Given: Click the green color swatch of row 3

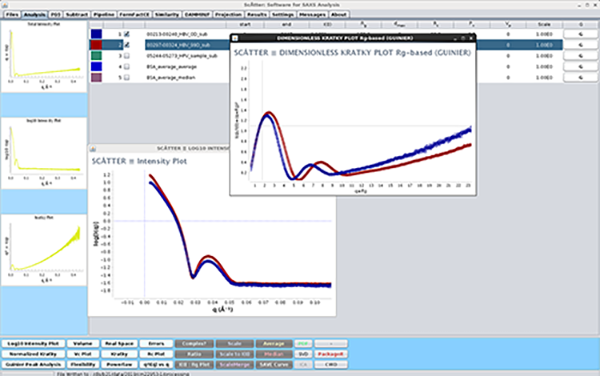Looking at the screenshot, I should [96, 56].
